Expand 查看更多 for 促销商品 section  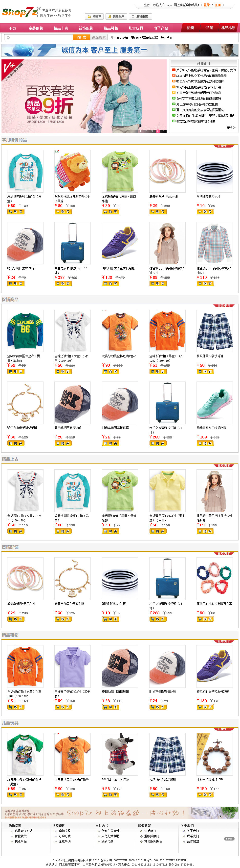[x=224, y=306]
